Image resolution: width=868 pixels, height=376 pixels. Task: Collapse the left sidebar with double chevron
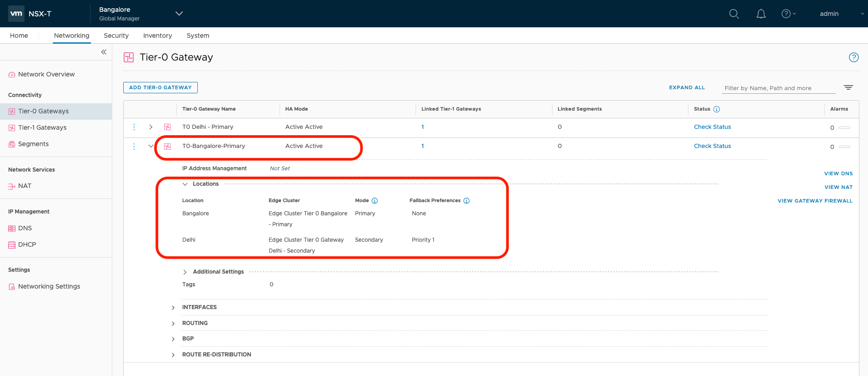click(104, 52)
